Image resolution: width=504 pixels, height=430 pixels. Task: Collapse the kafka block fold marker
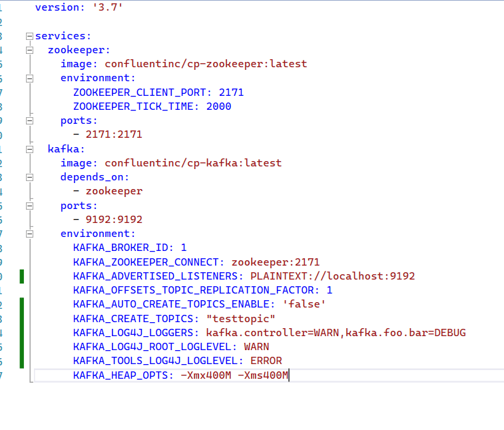click(x=29, y=149)
